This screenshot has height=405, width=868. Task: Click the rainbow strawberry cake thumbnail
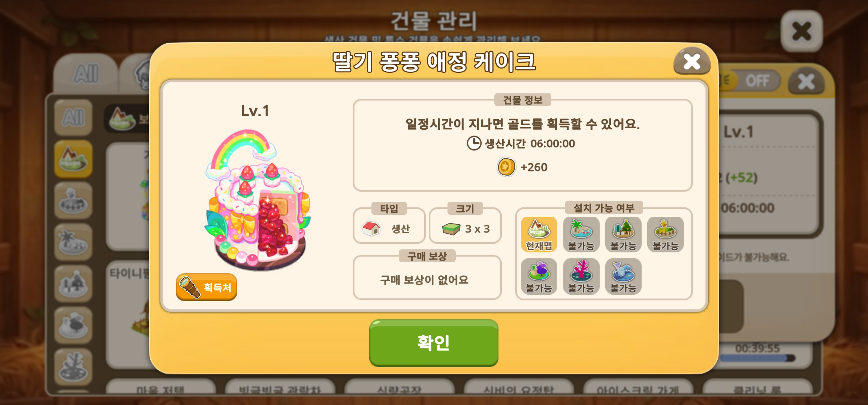coord(257,199)
